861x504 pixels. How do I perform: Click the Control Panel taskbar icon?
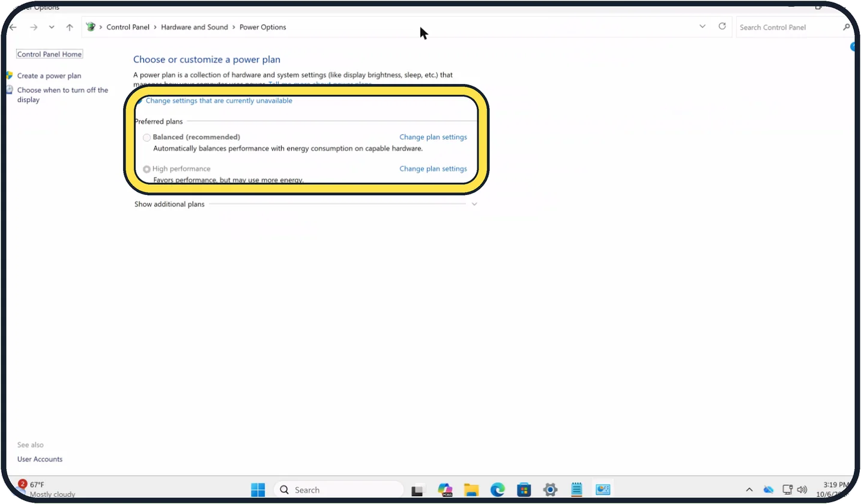pyautogui.click(x=603, y=490)
